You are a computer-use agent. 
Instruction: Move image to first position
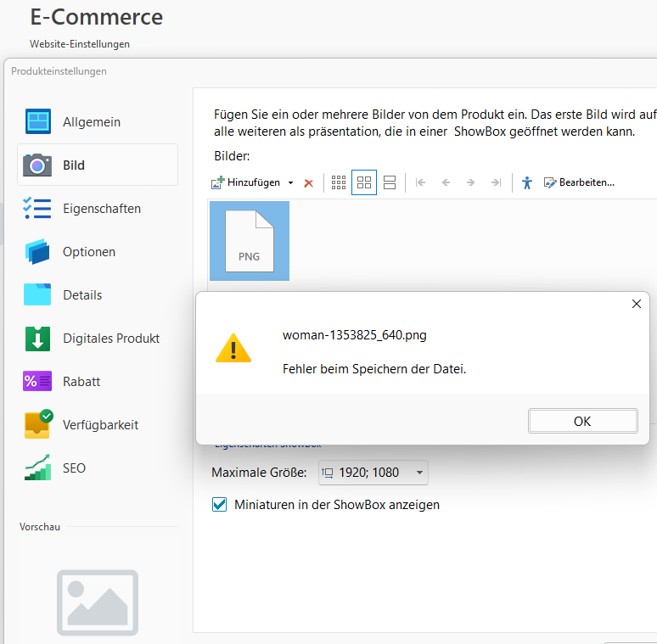pos(421,182)
